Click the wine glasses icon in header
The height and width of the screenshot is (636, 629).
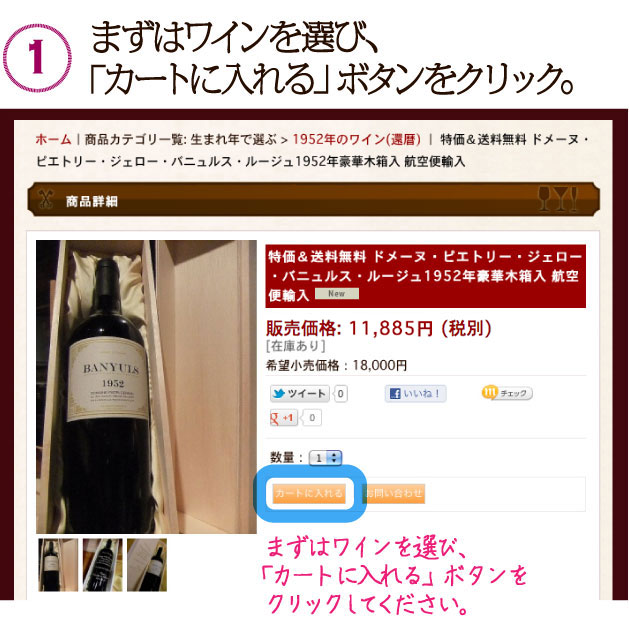point(558,199)
